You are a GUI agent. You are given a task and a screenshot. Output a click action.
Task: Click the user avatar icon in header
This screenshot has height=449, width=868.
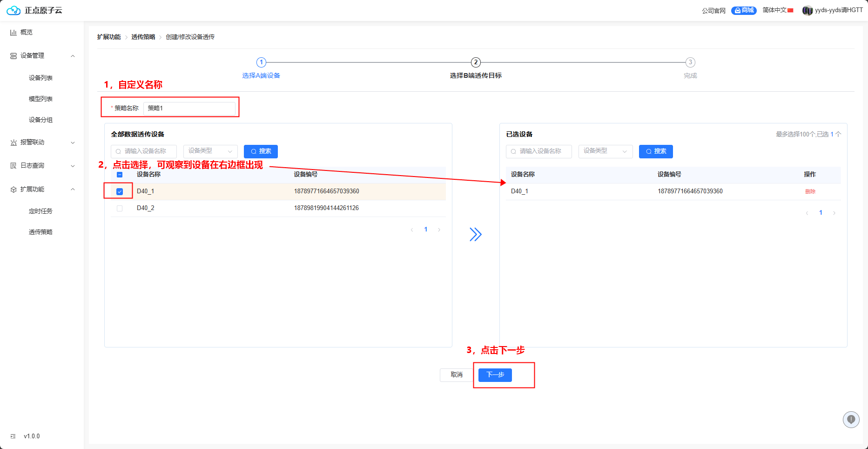807,10
